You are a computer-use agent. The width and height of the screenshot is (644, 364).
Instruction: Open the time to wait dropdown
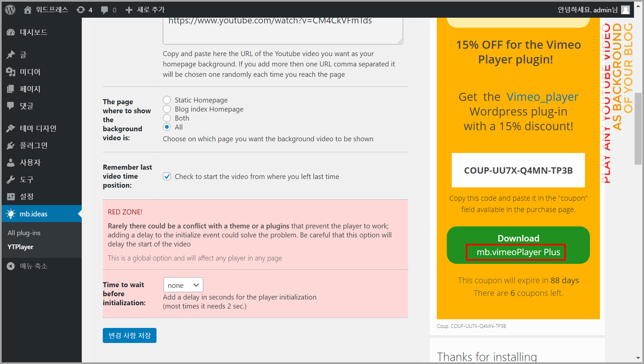[x=183, y=285]
